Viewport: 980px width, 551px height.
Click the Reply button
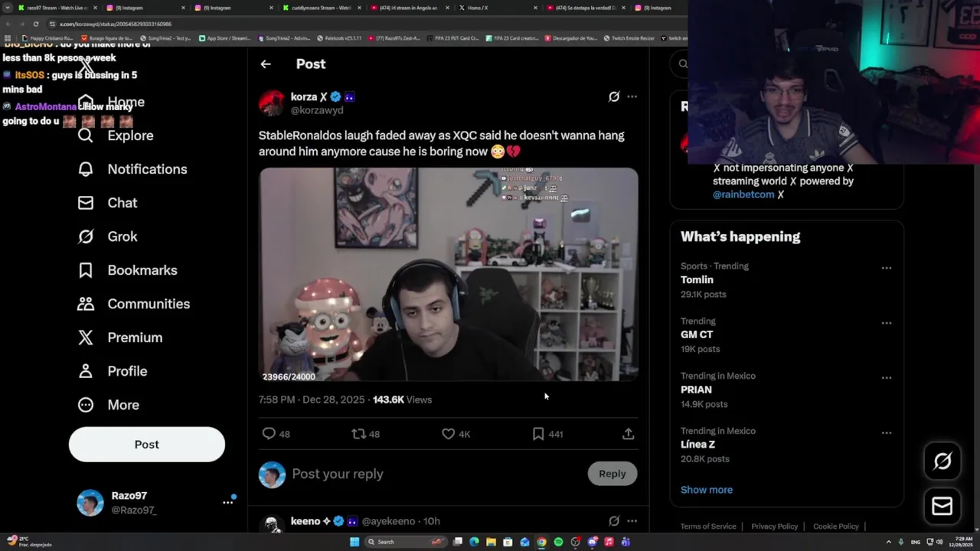[612, 474]
